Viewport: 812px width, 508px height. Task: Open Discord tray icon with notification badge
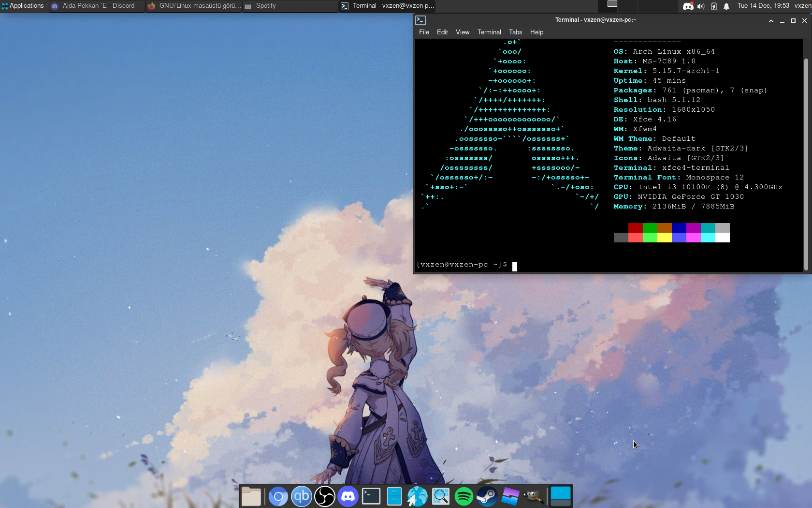pyautogui.click(x=688, y=6)
